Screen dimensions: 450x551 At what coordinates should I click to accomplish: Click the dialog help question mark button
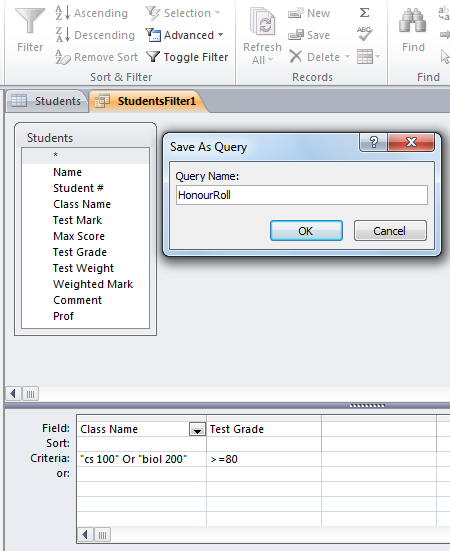click(373, 142)
